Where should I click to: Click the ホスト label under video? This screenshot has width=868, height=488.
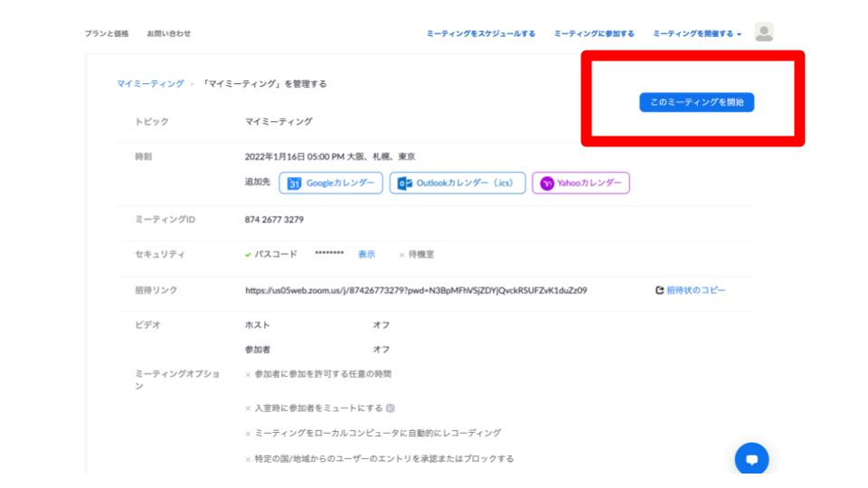point(258,325)
